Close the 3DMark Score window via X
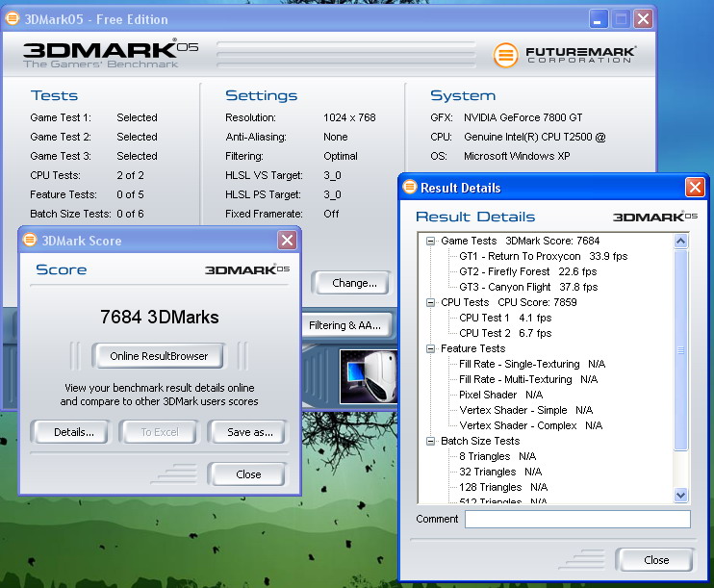 [x=288, y=240]
